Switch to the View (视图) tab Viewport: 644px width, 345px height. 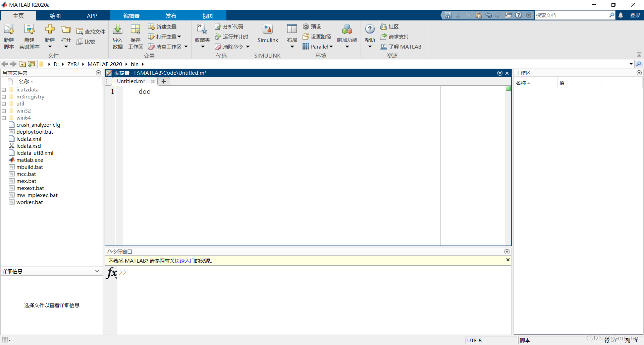coord(208,16)
